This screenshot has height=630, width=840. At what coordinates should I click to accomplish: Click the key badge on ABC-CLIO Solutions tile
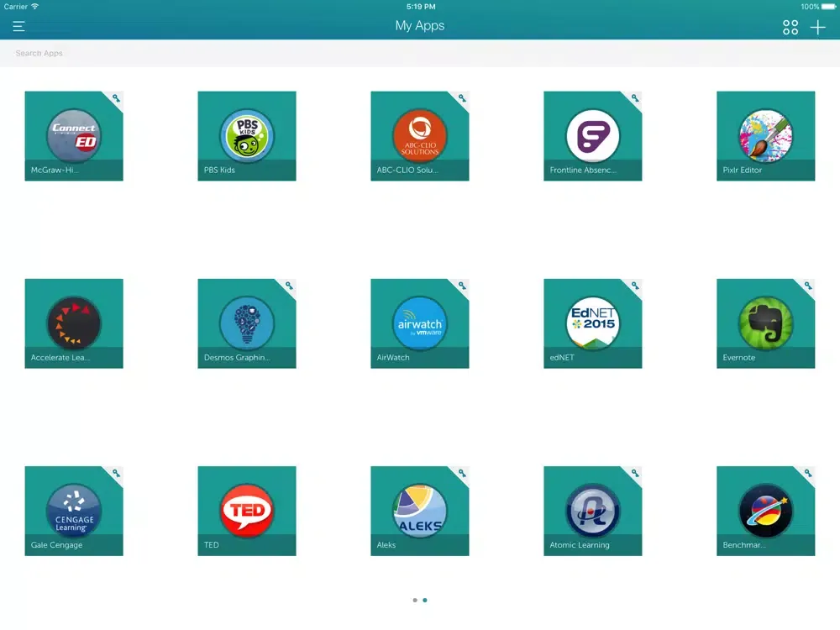462,98
